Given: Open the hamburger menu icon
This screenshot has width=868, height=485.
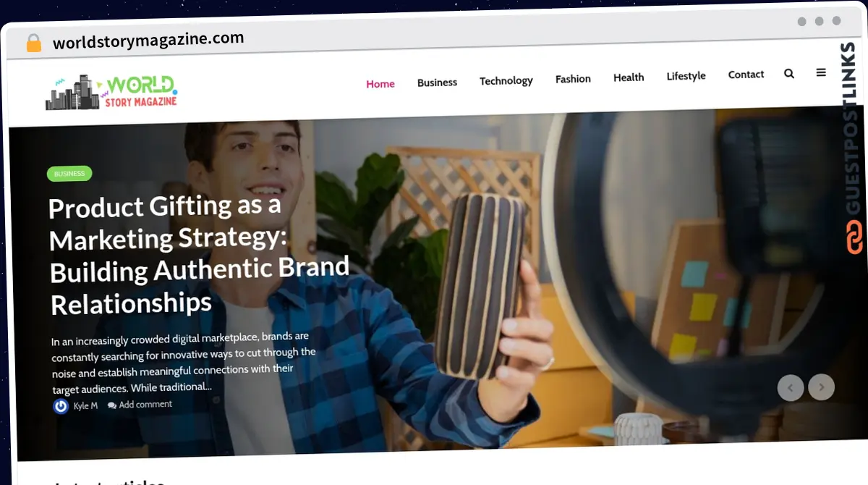Looking at the screenshot, I should [821, 72].
